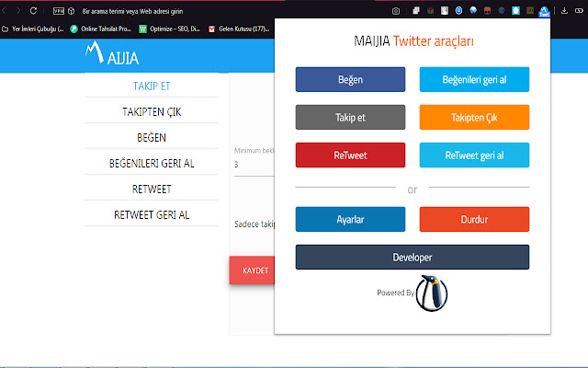The image size is (588, 368).
Task: Select TAKIPTEN ÇIK in the sidebar
Action: coord(152,111)
